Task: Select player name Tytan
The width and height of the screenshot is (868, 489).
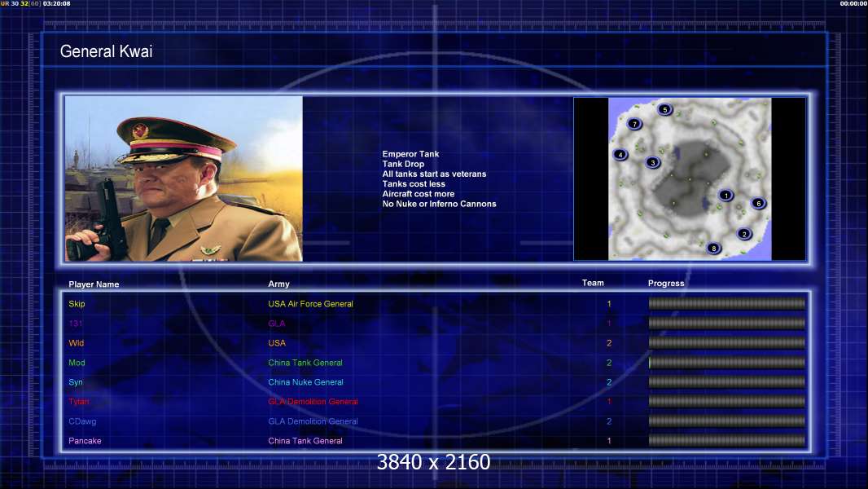Action: click(x=79, y=402)
